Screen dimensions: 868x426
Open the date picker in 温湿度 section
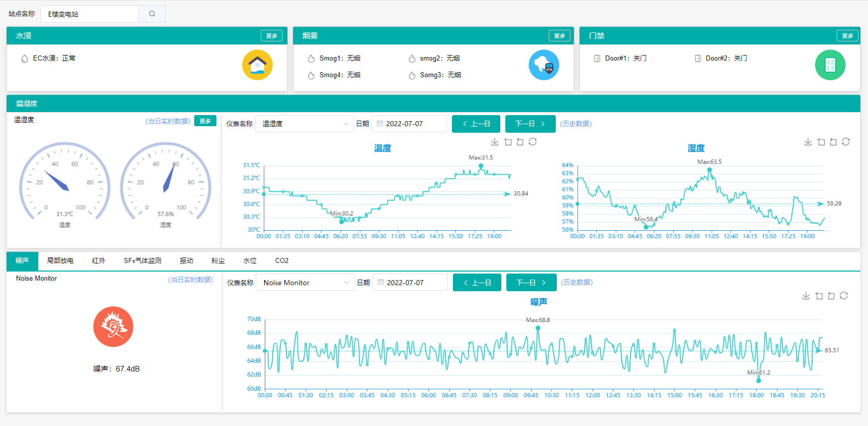click(x=409, y=124)
